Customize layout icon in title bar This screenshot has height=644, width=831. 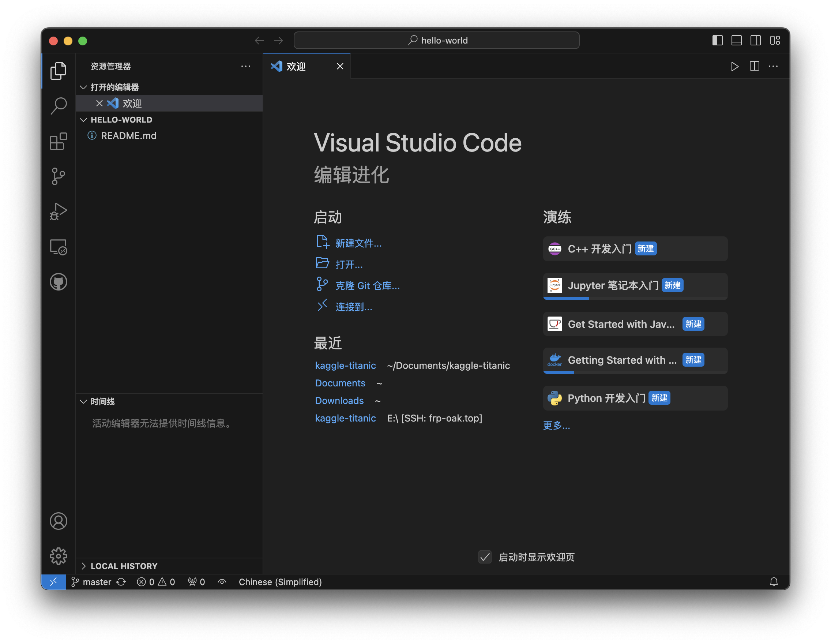click(x=775, y=40)
